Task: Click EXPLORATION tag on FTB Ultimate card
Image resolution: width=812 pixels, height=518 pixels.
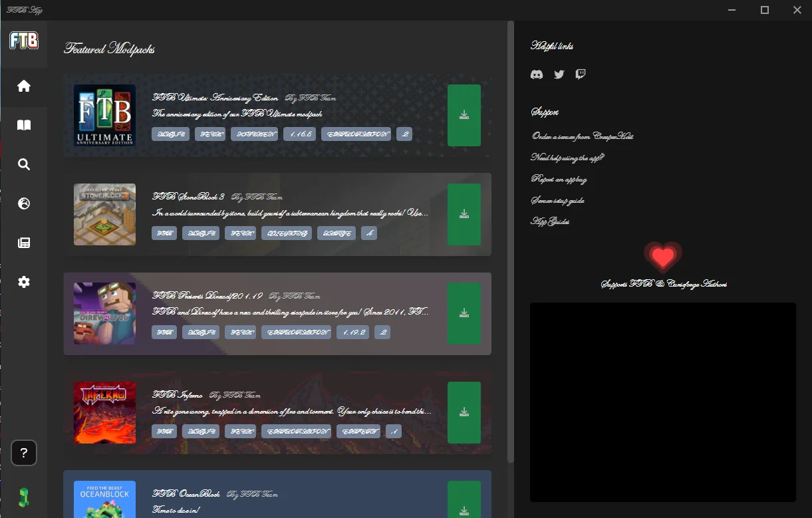Action: (x=356, y=134)
